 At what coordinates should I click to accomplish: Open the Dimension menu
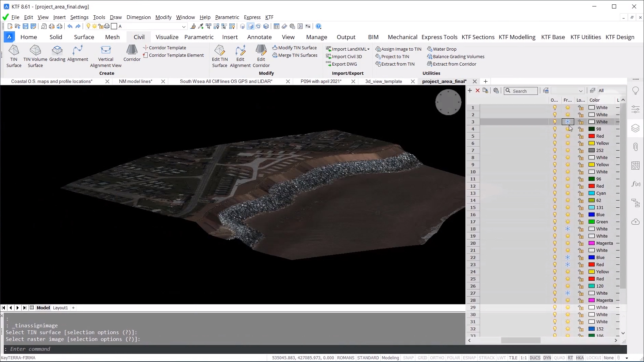point(138,17)
